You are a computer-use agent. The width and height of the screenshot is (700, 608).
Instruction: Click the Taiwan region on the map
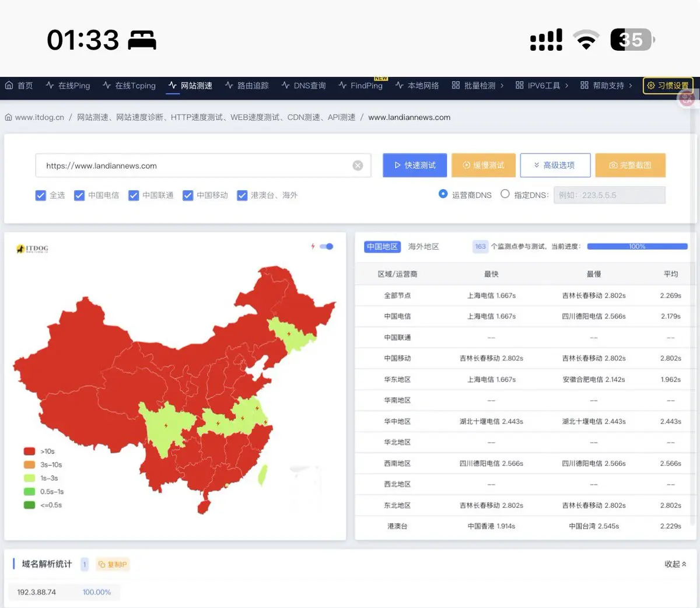[x=263, y=476]
